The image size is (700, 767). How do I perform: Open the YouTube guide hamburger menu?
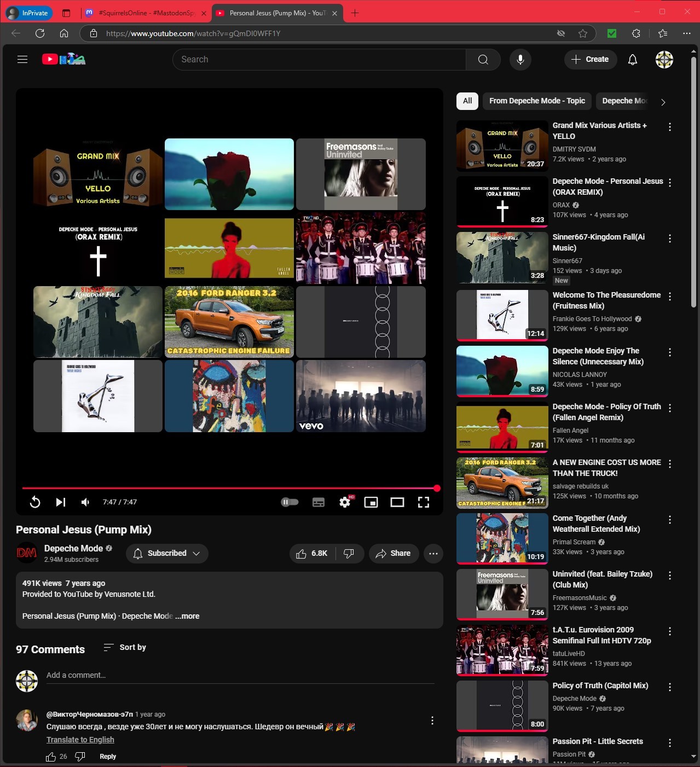(22, 59)
